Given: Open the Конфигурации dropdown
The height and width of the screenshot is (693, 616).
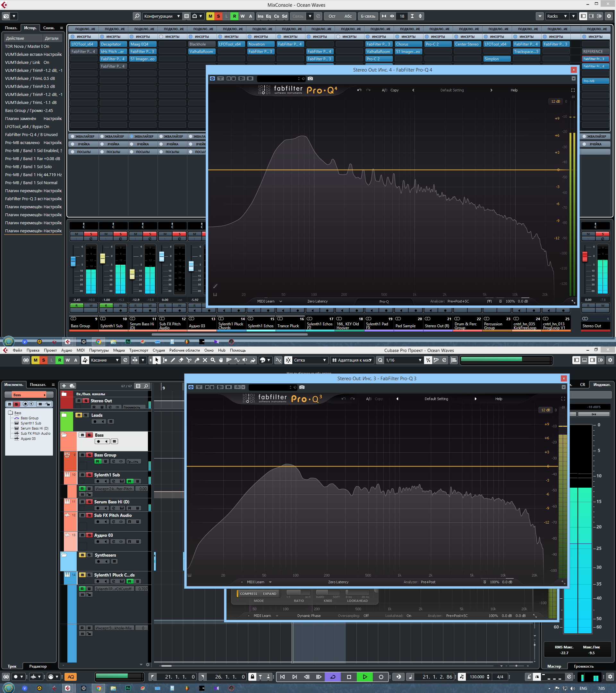Looking at the screenshot, I should (x=161, y=16).
